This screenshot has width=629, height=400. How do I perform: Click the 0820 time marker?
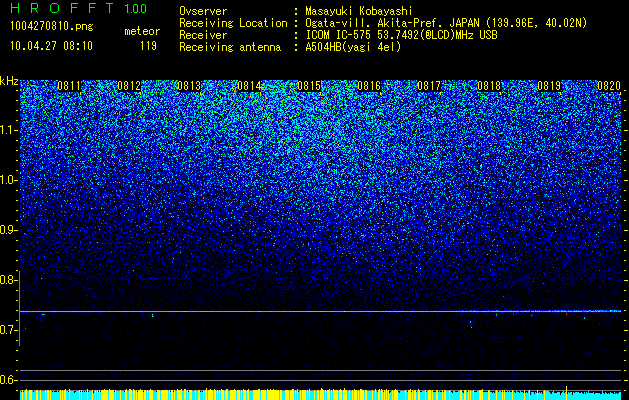tap(609, 86)
